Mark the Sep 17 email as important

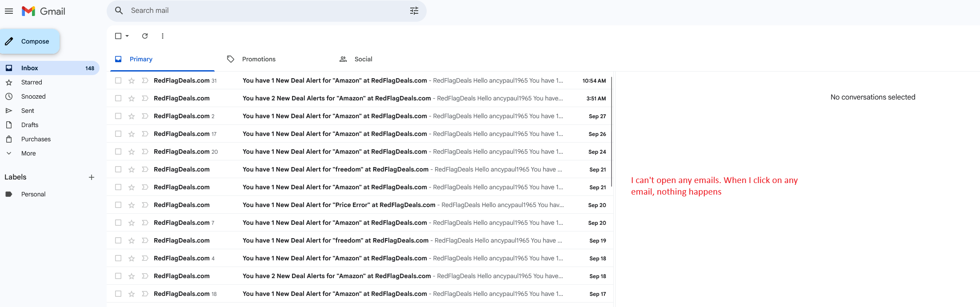[145, 294]
